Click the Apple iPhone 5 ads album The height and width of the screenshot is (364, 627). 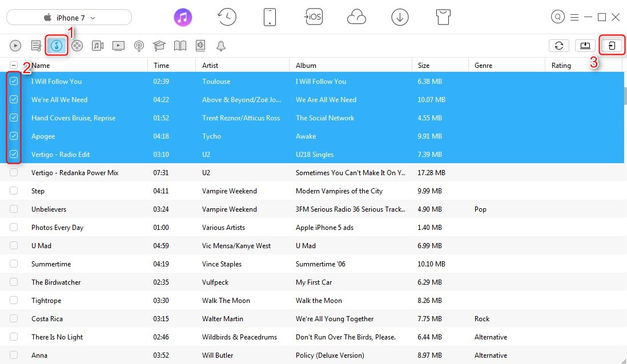point(325,227)
